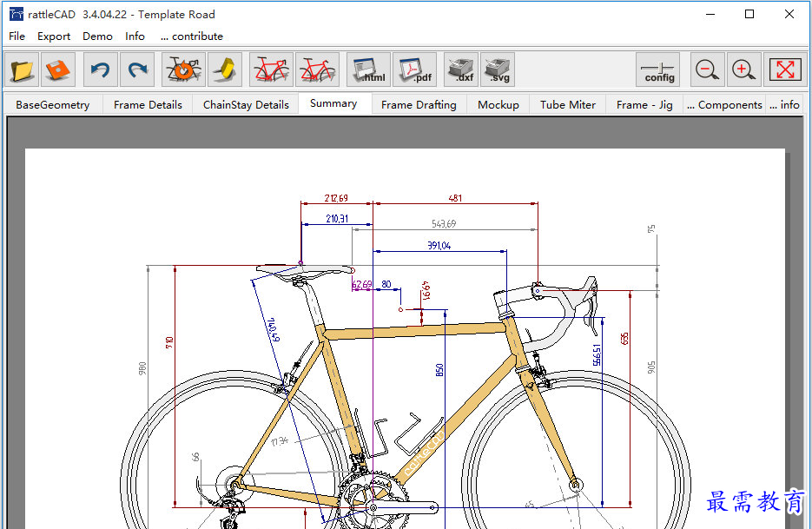Open the Export menu

click(x=54, y=36)
